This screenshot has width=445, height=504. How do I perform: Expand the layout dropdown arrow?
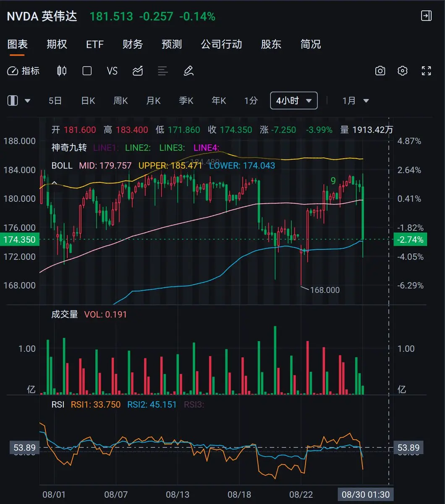[x=28, y=101]
